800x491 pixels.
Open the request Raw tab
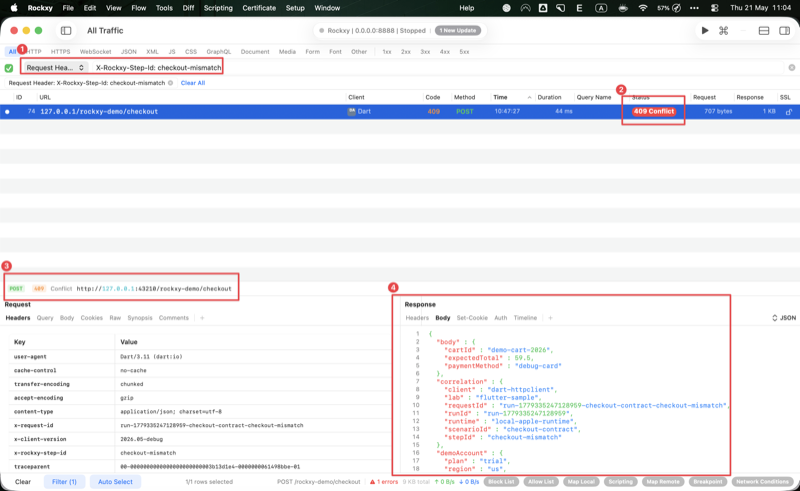[x=115, y=318]
